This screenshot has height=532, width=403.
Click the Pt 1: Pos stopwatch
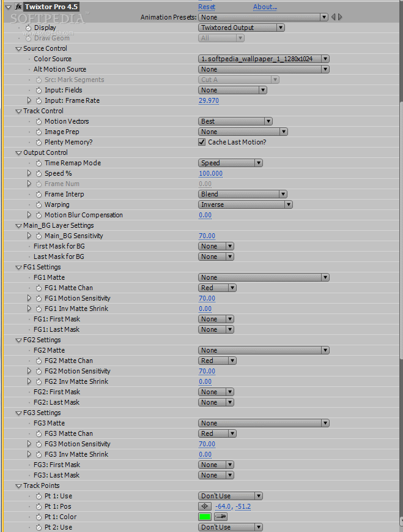(x=39, y=506)
